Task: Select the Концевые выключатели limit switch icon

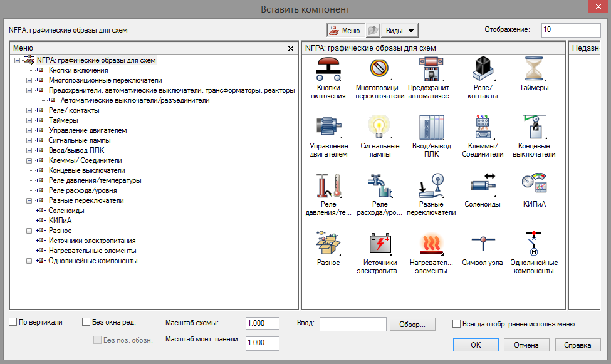Action: click(x=534, y=127)
